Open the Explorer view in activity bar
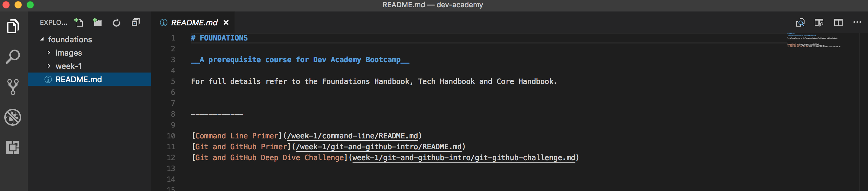 13,26
